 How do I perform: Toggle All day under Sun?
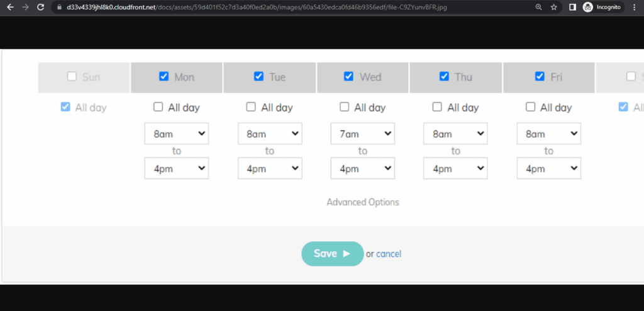pyautogui.click(x=65, y=107)
